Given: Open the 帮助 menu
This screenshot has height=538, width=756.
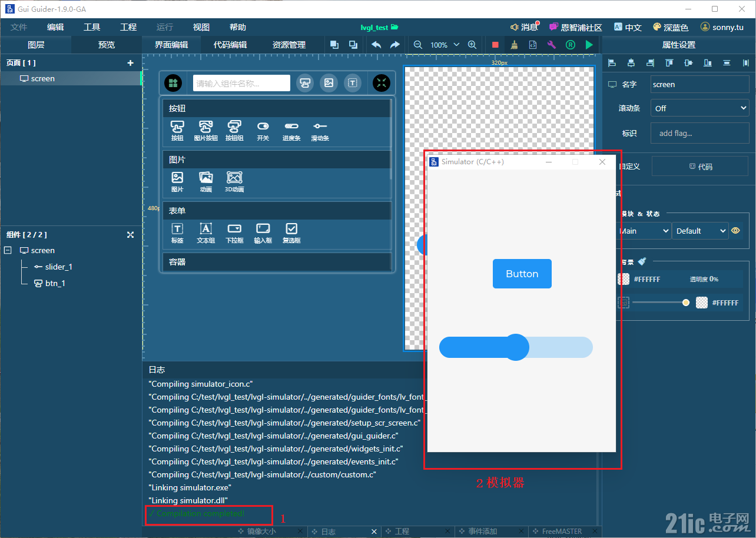Looking at the screenshot, I should coord(238,27).
